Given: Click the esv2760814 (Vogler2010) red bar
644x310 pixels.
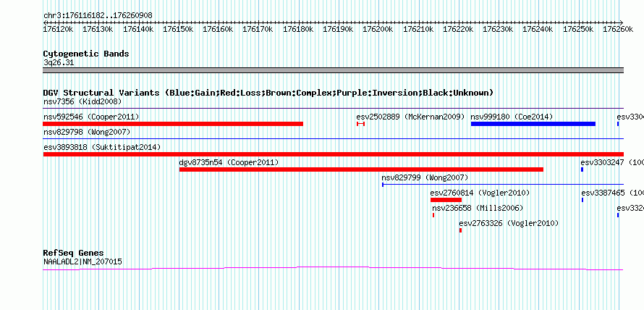Looking at the screenshot, I should pyautogui.click(x=446, y=200).
